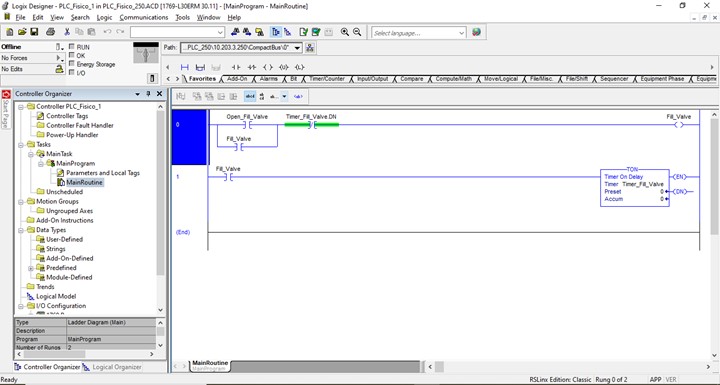This screenshot has width=720, height=385.
Task: Select the Trends folder
Action: (45, 287)
